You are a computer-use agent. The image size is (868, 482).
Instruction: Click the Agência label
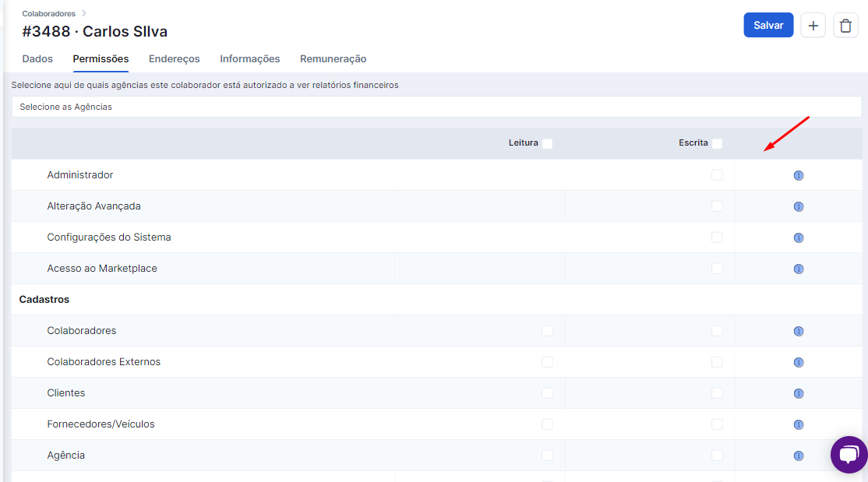pyautogui.click(x=66, y=455)
